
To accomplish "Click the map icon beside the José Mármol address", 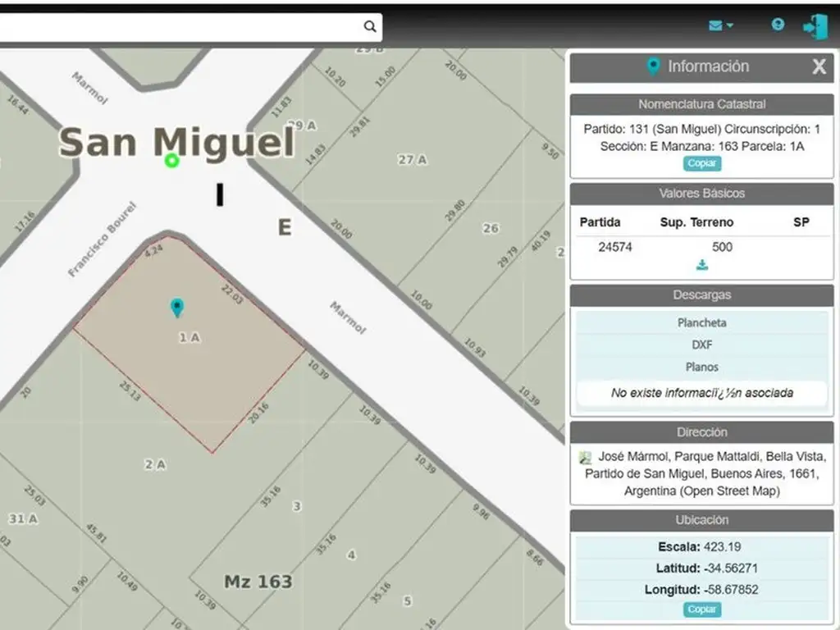I will click(x=585, y=457).
